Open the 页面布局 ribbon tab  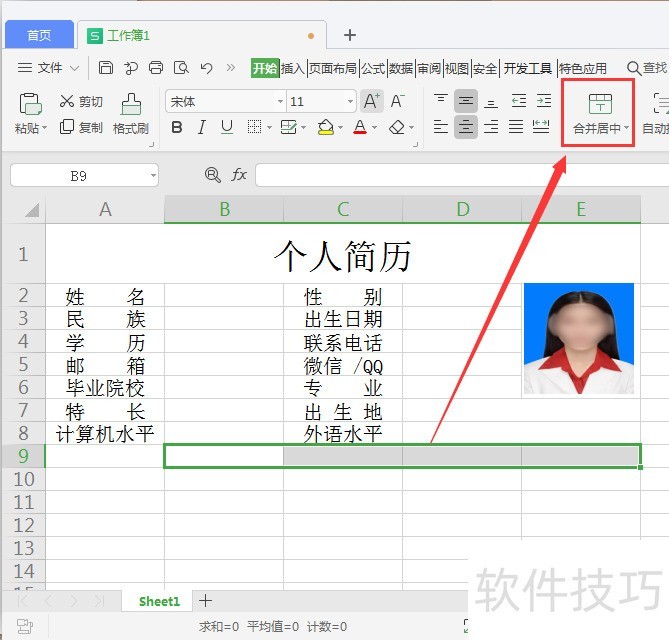(x=333, y=68)
